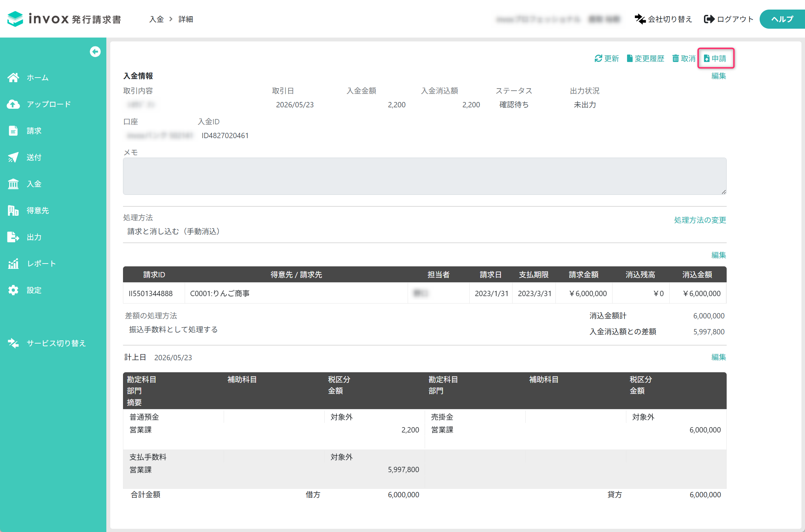Click the 入金 breadcrumb link
This screenshot has height=532, width=805.
[x=156, y=19]
